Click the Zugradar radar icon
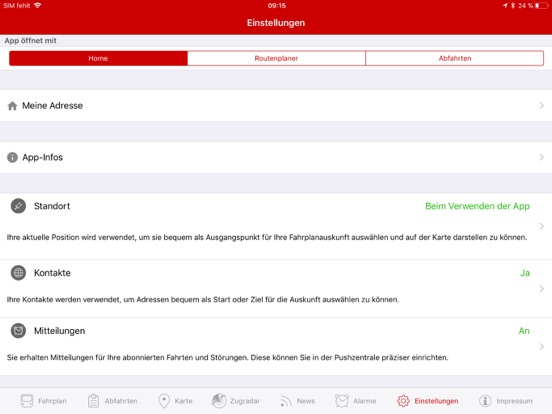The height and width of the screenshot is (414, 552). pyautogui.click(x=219, y=401)
